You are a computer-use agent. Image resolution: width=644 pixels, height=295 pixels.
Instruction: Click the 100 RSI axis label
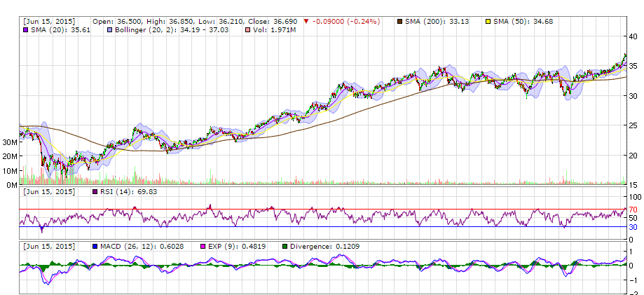[x=635, y=196]
